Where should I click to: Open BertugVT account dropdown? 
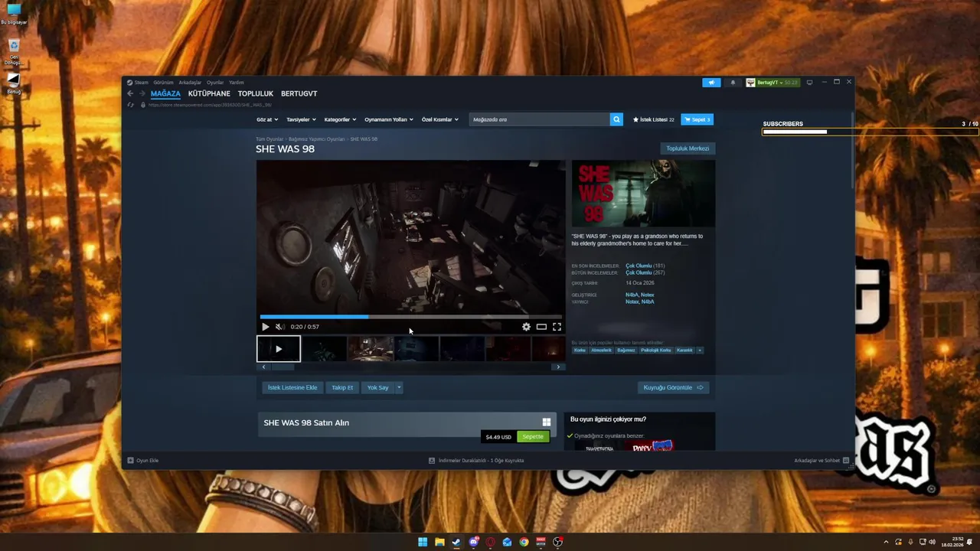pyautogui.click(x=773, y=83)
